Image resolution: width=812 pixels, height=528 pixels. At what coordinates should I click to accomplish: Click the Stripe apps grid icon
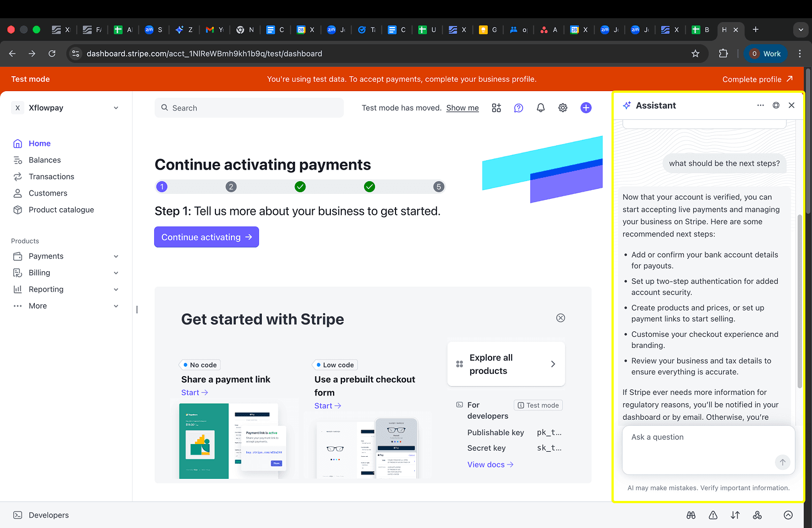497,108
